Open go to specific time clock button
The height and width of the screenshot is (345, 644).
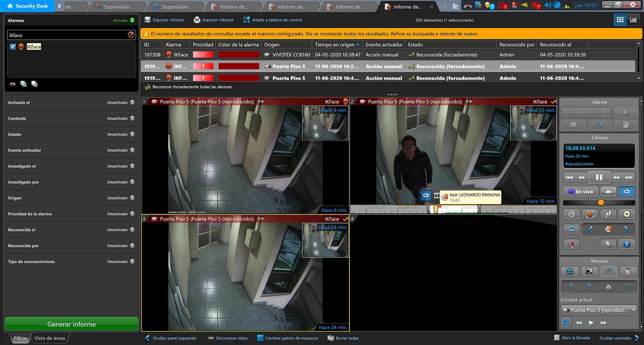[x=572, y=214]
